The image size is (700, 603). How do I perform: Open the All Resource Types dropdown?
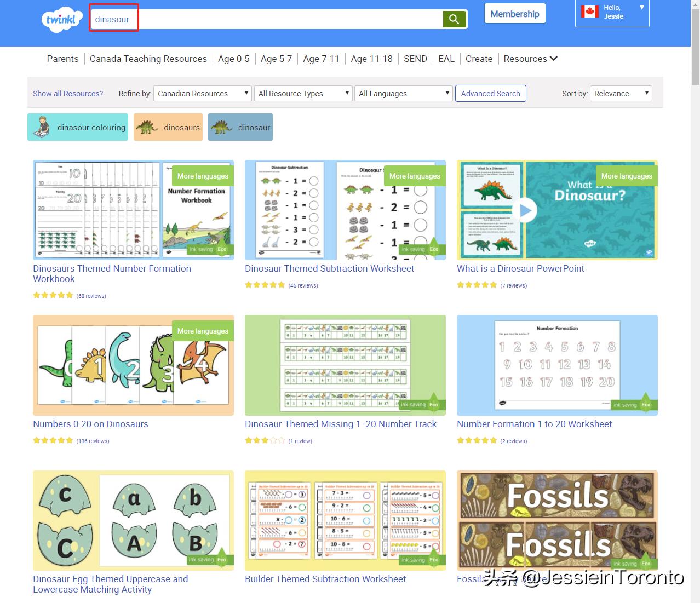click(303, 94)
